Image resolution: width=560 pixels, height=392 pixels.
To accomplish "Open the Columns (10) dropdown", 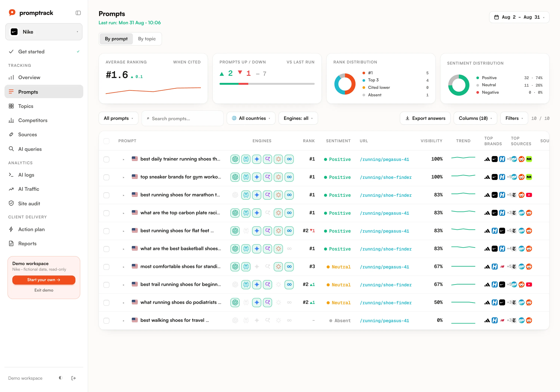I will pos(475,118).
